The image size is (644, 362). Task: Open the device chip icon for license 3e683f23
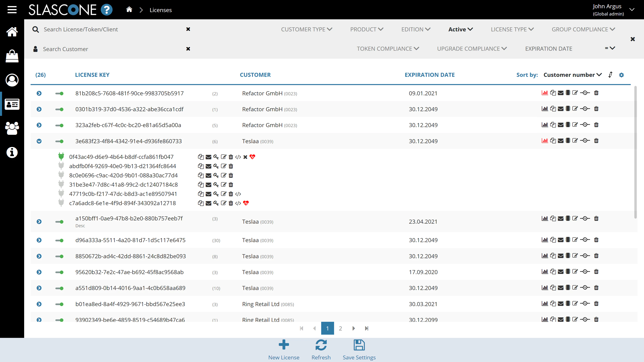(568, 140)
